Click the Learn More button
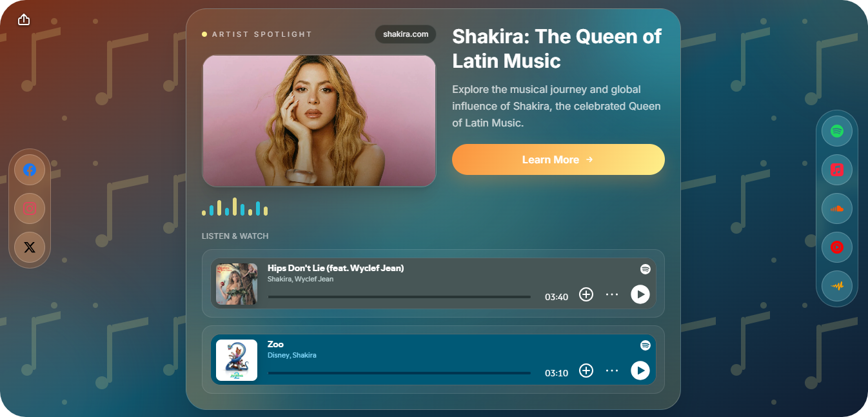 coord(558,159)
